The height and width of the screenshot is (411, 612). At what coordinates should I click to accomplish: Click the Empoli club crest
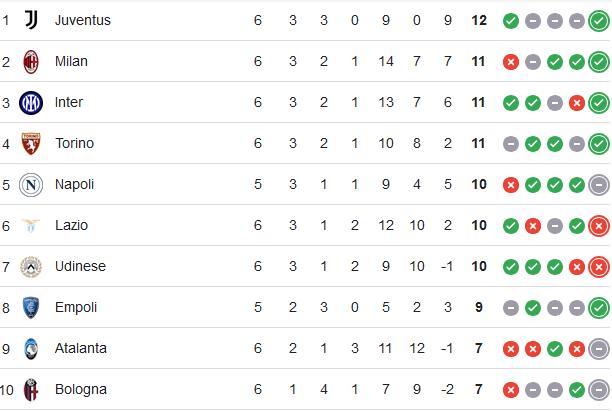pyautogui.click(x=31, y=308)
